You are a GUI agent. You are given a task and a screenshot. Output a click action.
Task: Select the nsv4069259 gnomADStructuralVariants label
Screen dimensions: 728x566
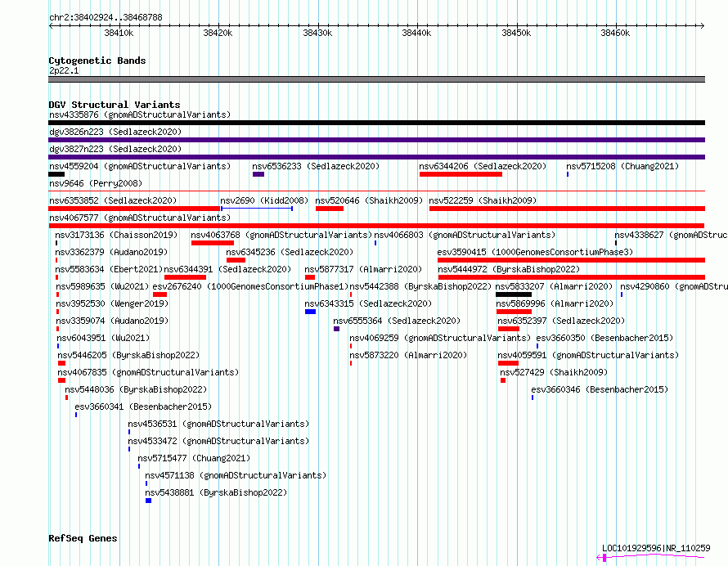(440, 338)
